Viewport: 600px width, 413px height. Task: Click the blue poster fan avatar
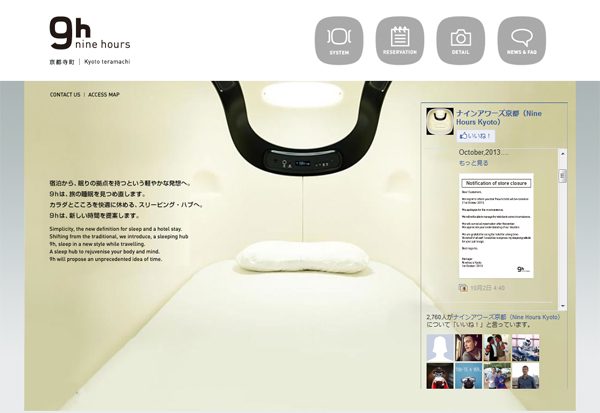point(468,376)
